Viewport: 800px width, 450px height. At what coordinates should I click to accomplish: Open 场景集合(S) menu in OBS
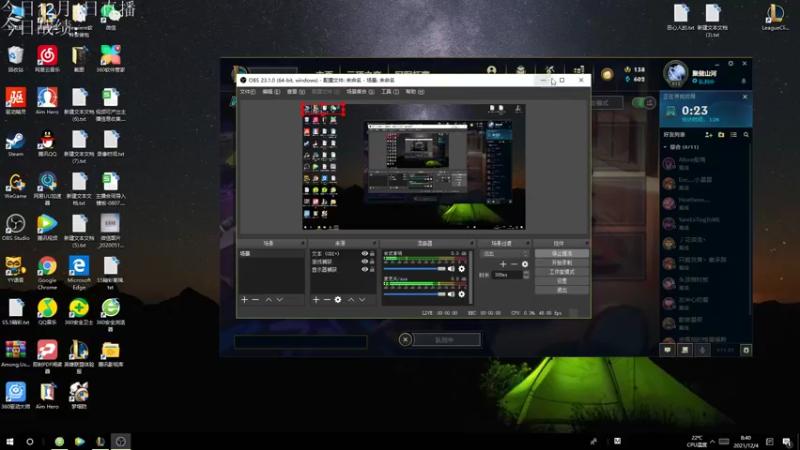coord(360,92)
